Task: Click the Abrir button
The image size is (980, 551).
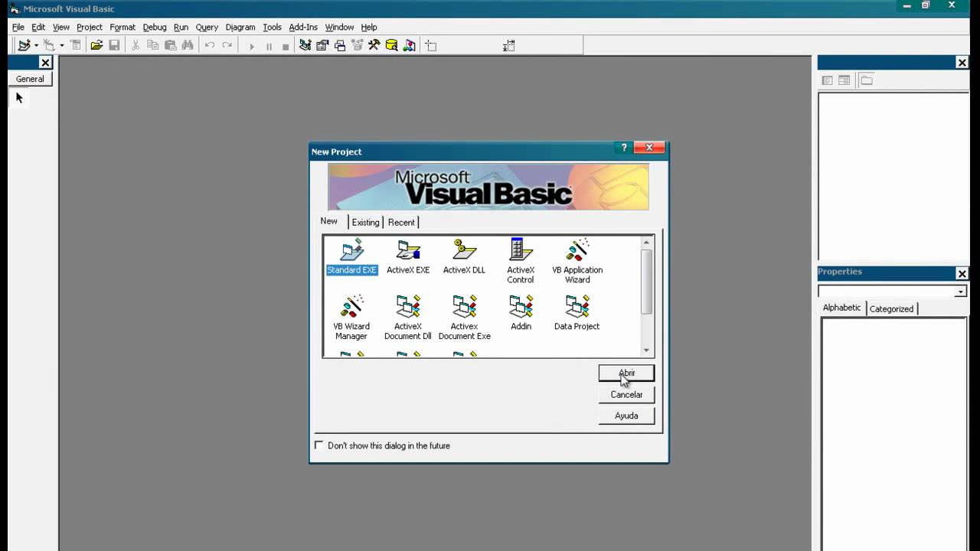Action: [x=626, y=373]
